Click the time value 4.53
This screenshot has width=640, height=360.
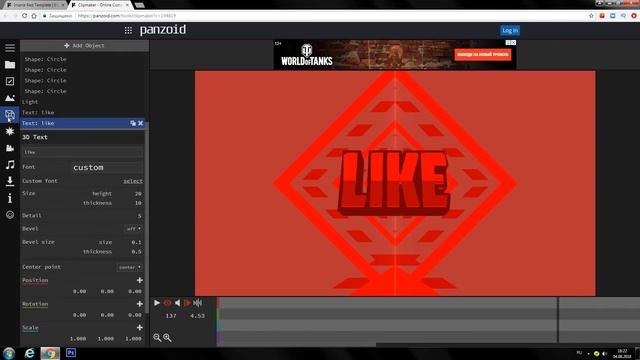[x=198, y=316]
